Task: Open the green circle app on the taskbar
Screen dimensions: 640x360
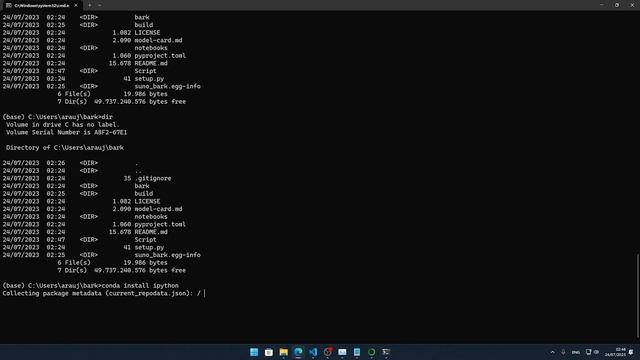Action: 371,352
